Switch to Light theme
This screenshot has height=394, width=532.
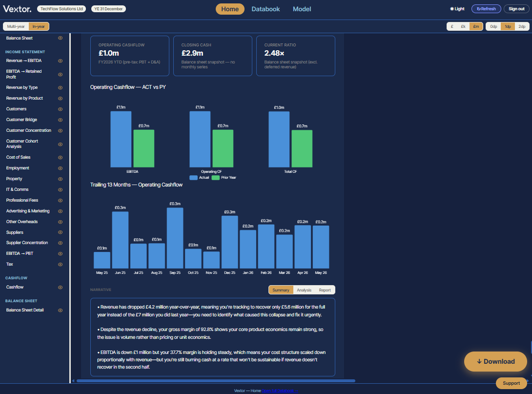coord(457,9)
